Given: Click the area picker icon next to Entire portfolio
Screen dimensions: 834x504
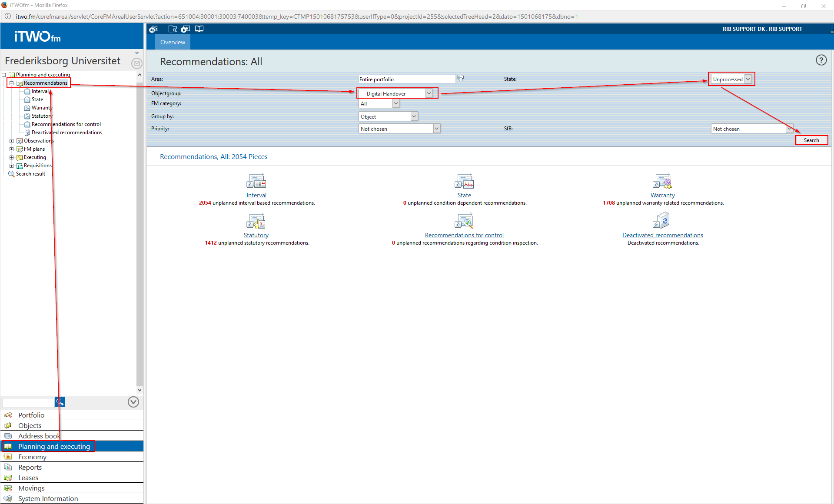Looking at the screenshot, I should click(461, 79).
